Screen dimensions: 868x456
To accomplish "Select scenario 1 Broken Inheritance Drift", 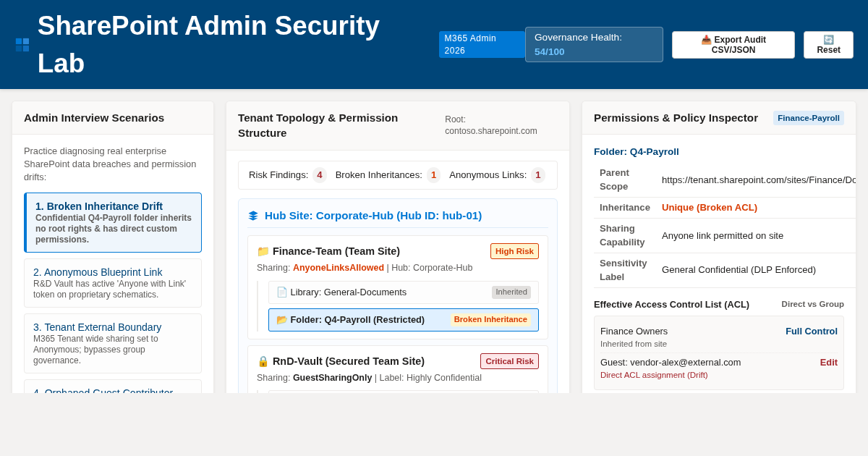I will pyautogui.click(x=113, y=223).
